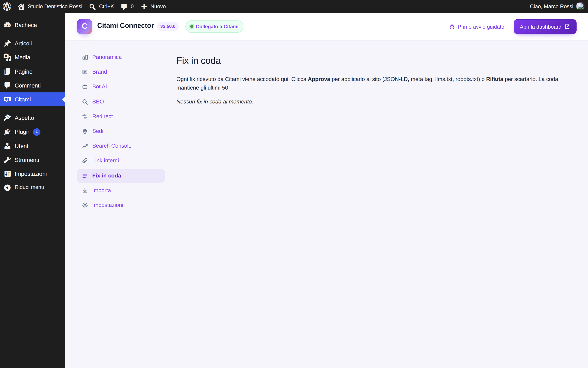This screenshot has width=588, height=368.
Task: Click the SEO magnifier icon
Action: (85, 102)
